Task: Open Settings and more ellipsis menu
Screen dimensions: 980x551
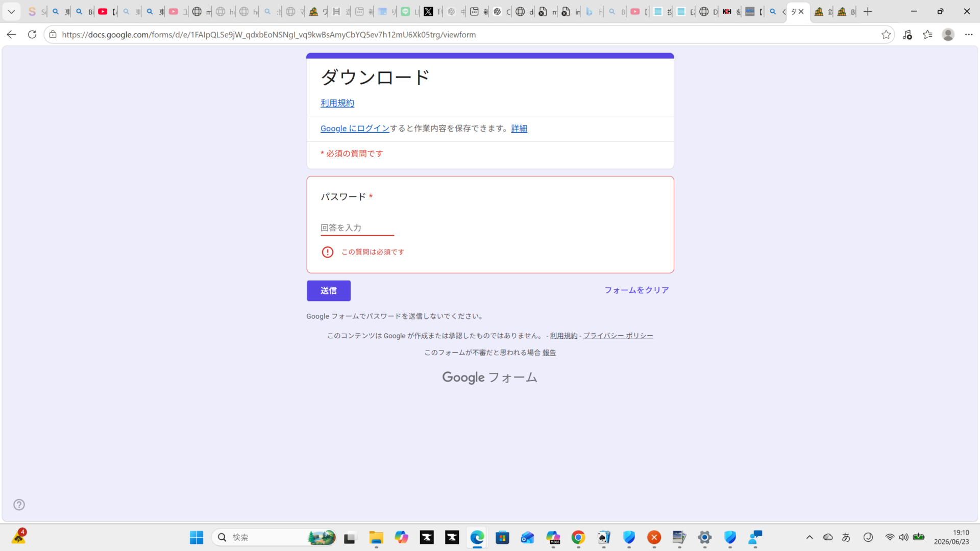Action: click(969, 34)
